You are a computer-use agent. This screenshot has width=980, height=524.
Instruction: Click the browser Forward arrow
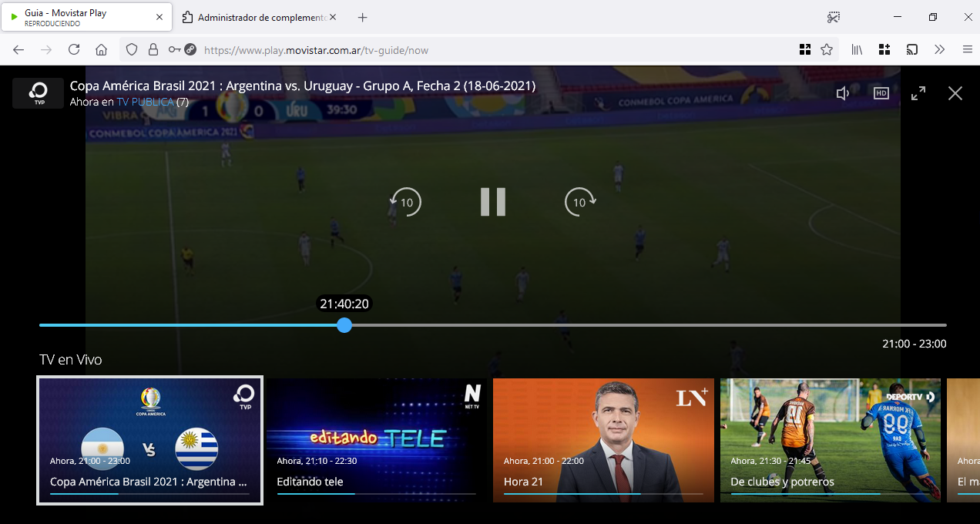(46, 49)
